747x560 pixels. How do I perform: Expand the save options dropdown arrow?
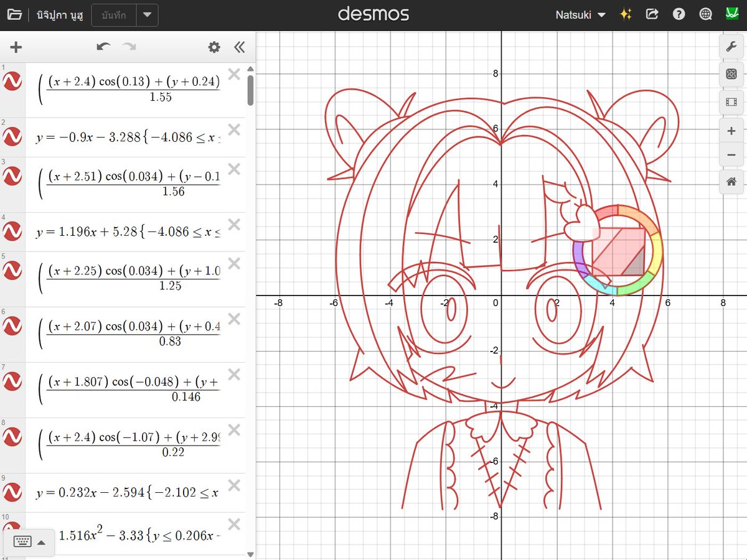tap(148, 15)
